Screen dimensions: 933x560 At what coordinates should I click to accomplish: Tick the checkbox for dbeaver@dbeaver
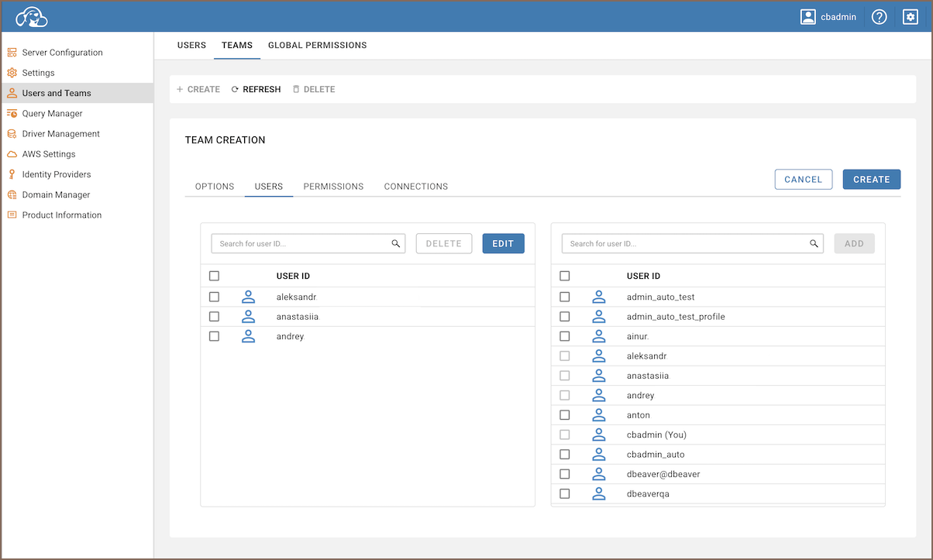tap(565, 474)
